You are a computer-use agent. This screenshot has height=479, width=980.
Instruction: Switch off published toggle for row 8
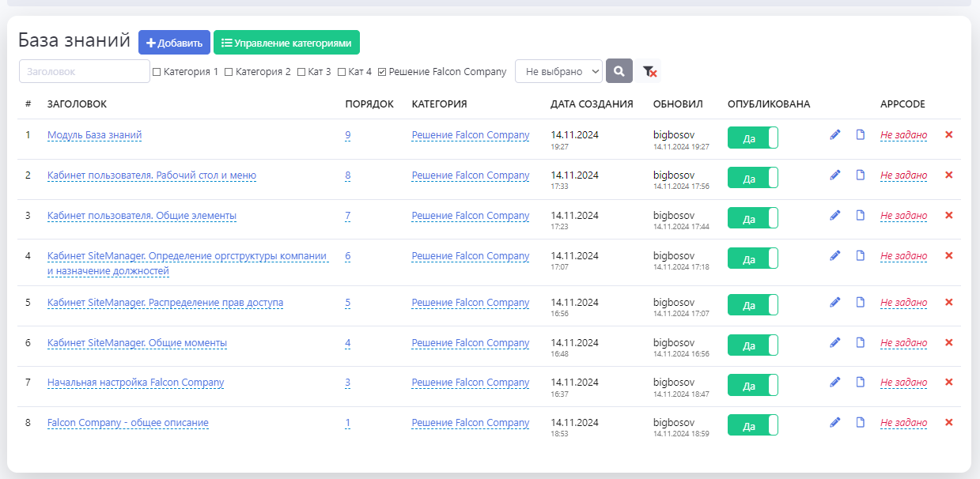coord(752,424)
